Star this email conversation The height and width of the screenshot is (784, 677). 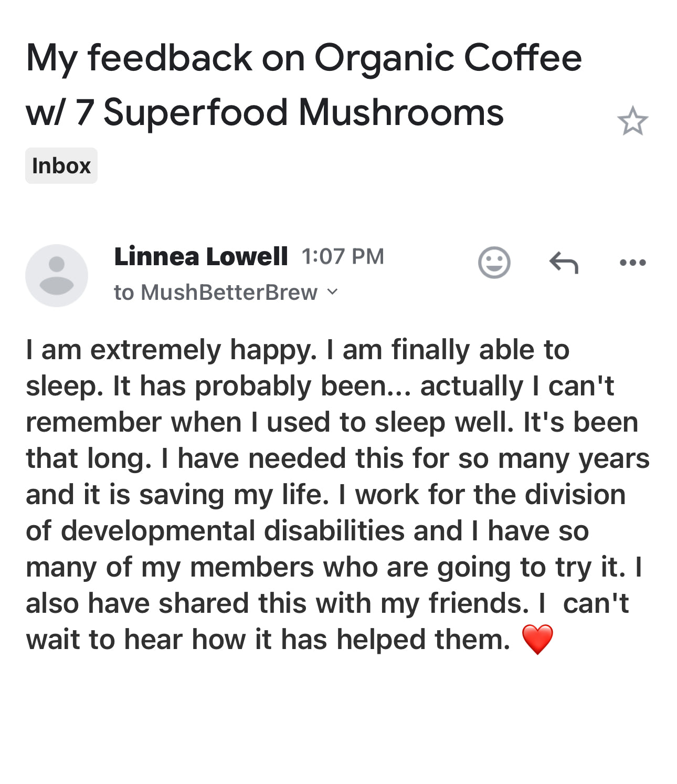pos(632,121)
